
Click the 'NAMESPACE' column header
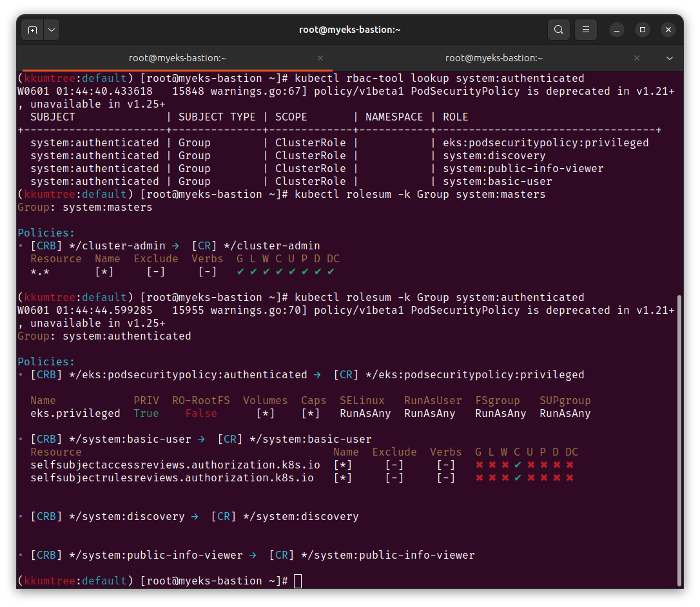394,117
